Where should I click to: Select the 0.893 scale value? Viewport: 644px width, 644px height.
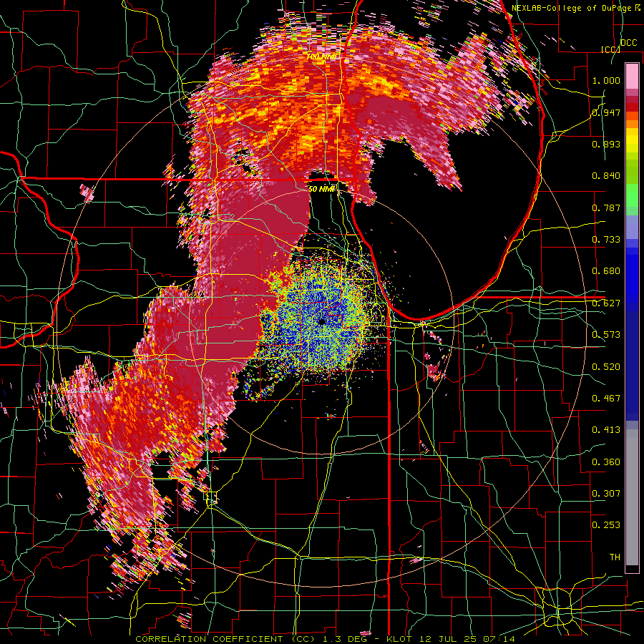606,144
